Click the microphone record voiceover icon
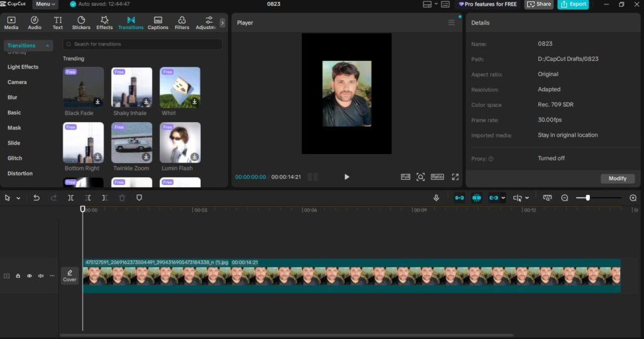This screenshot has height=339, width=644. [x=436, y=197]
